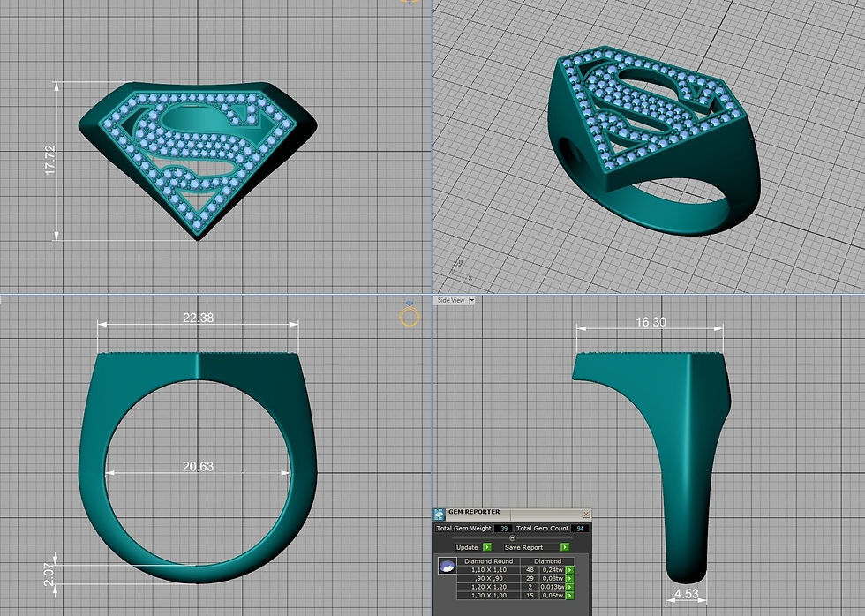Image resolution: width=865 pixels, height=616 pixels.
Task: Click green arrow for 1,00 X 1,00 row
Action: tap(569, 595)
